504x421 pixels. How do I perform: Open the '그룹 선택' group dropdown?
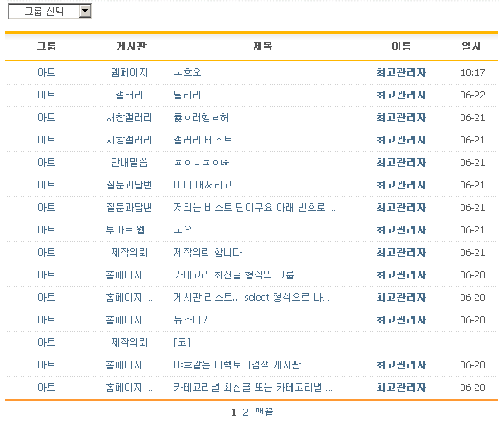pos(50,12)
